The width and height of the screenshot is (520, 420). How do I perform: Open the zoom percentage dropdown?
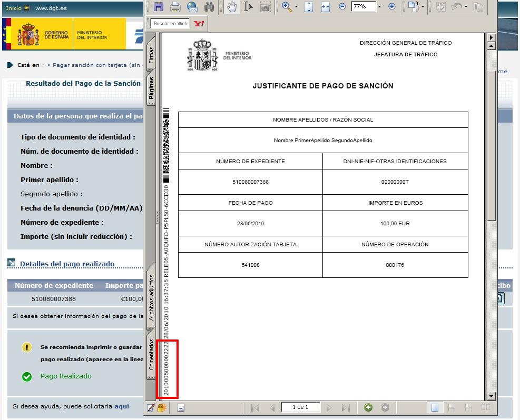[379, 7]
